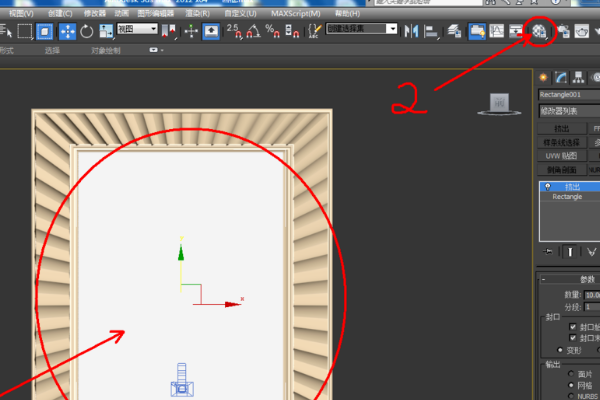The height and width of the screenshot is (400, 600).
Task: Toggle the lightbulb on the 挤出 stack entry
Action: coord(548,187)
